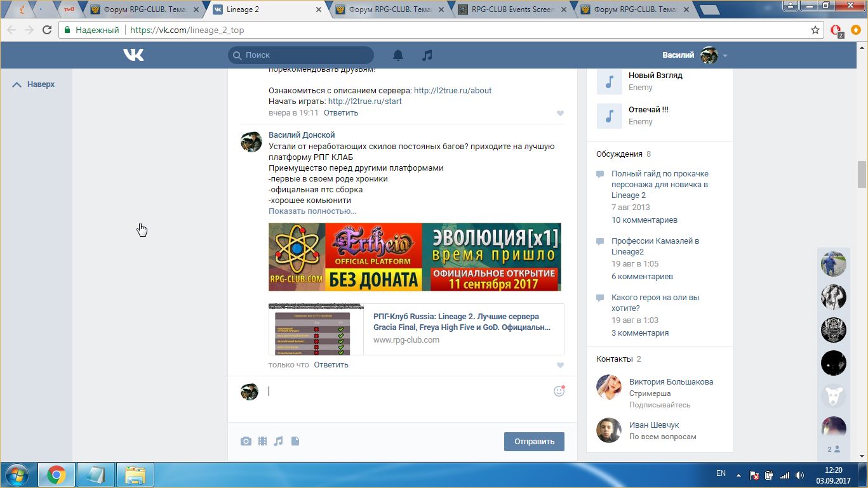868x488 pixels.
Task: Attach a photo with camera icon
Action: (x=246, y=441)
